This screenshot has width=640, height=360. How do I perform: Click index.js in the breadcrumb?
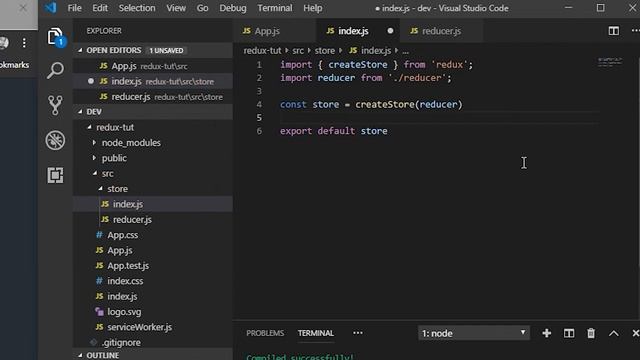pos(370,51)
